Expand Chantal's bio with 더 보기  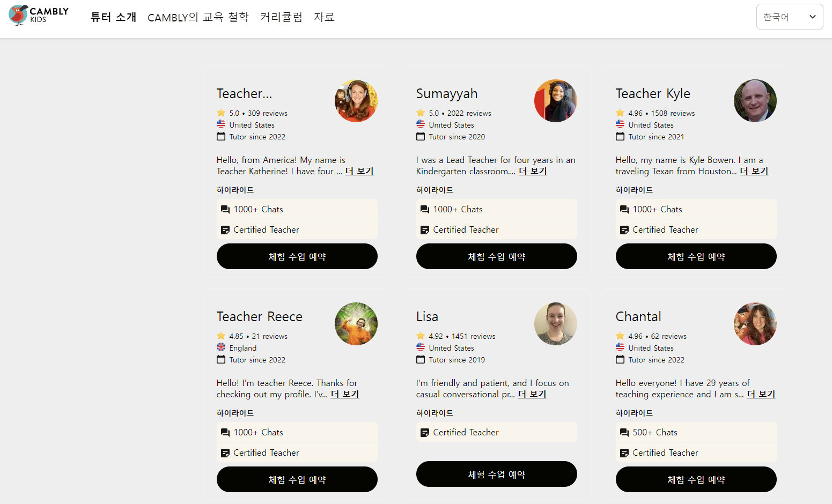tap(761, 394)
